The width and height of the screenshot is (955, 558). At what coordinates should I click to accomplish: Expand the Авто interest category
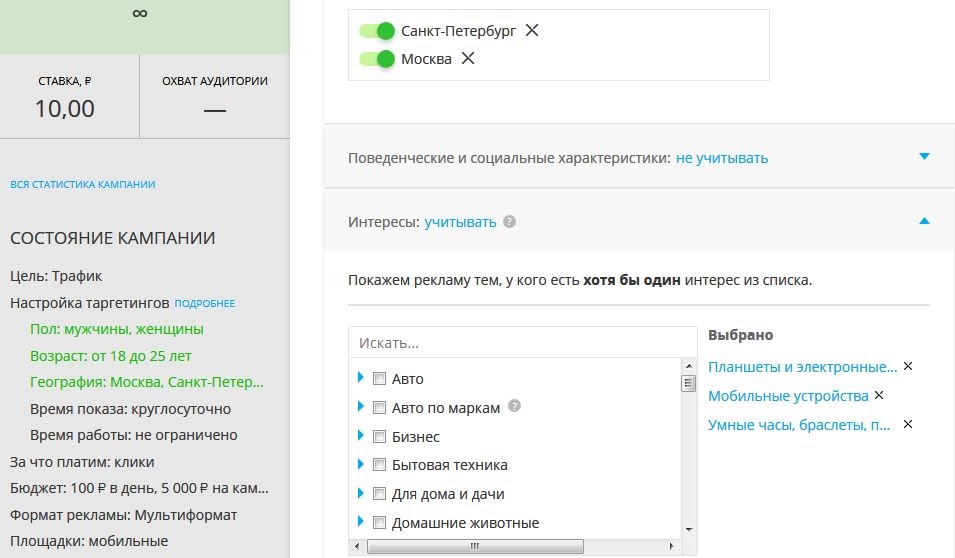(x=360, y=378)
